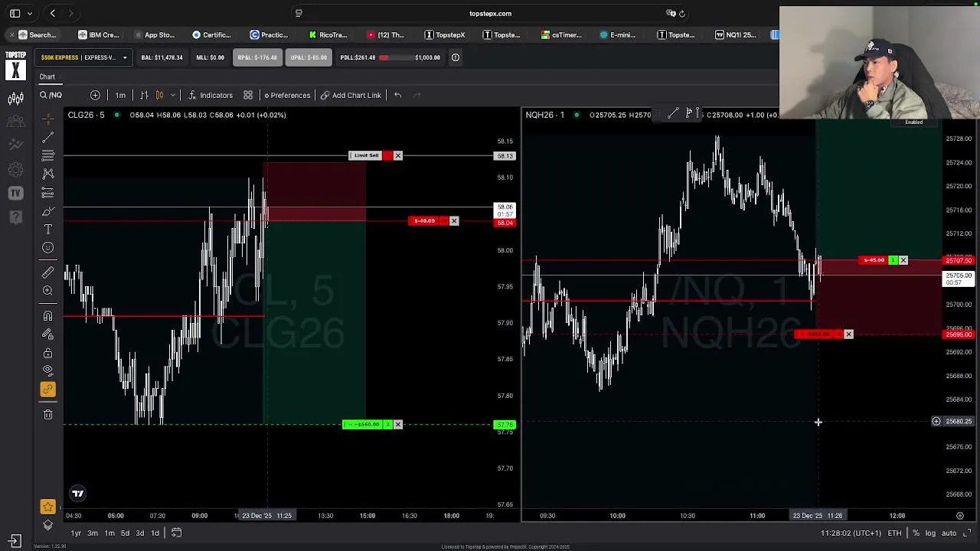This screenshot has height=551, width=980.
Task: Toggle auto scale
Action: click(949, 533)
